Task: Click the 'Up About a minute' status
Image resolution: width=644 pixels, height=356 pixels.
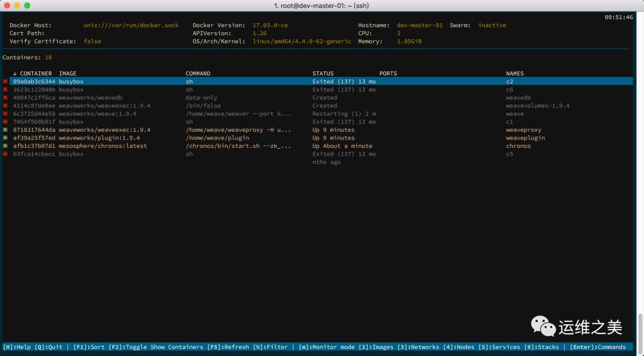Action: (342, 146)
